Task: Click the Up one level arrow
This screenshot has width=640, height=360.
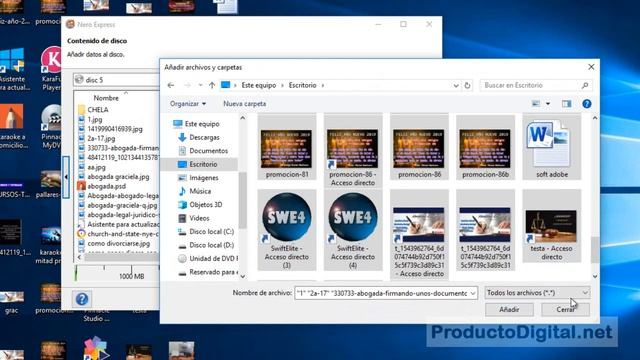Action: click(212, 85)
